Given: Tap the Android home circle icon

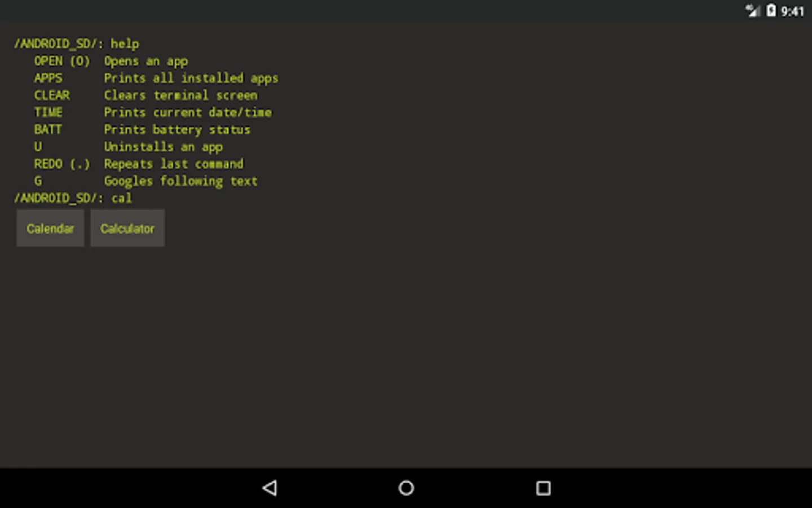Looking at the screenshot, I should coord(406,488).
